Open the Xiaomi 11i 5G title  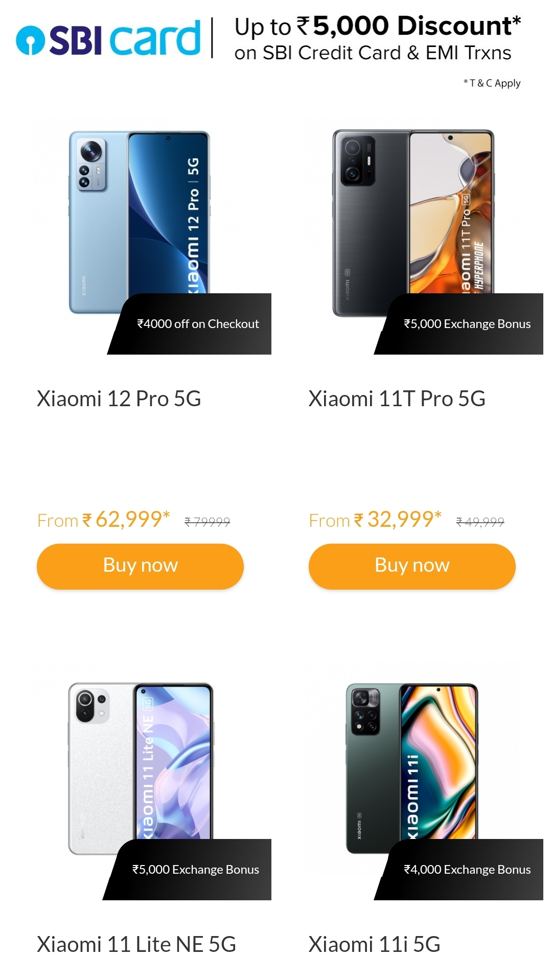374,944
